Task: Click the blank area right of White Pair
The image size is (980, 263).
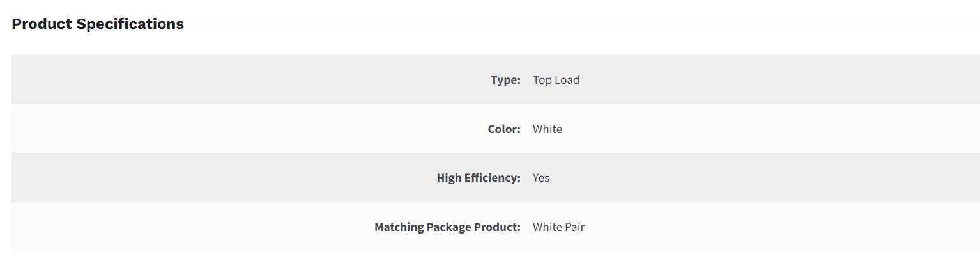Action: [782, 227]
